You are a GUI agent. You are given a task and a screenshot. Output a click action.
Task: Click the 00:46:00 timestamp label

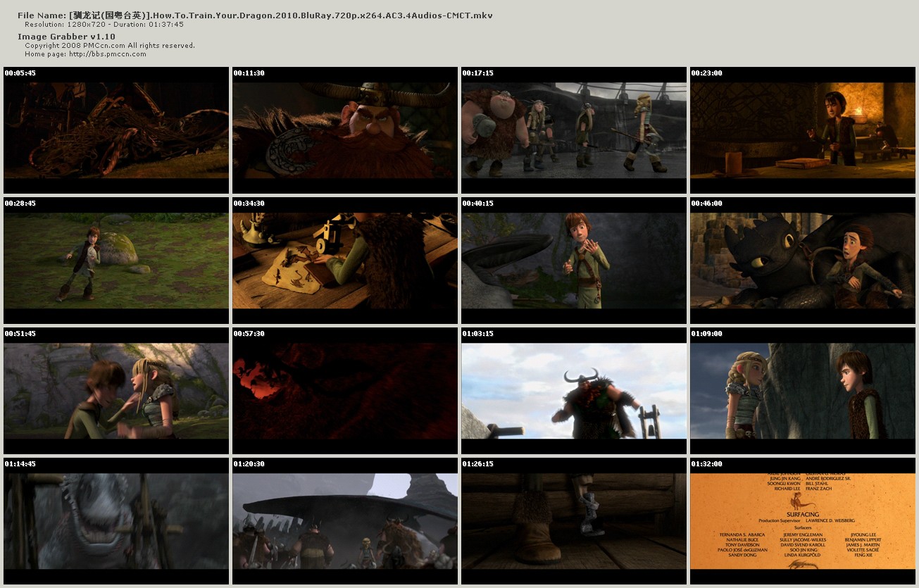[x=706, y=203]
